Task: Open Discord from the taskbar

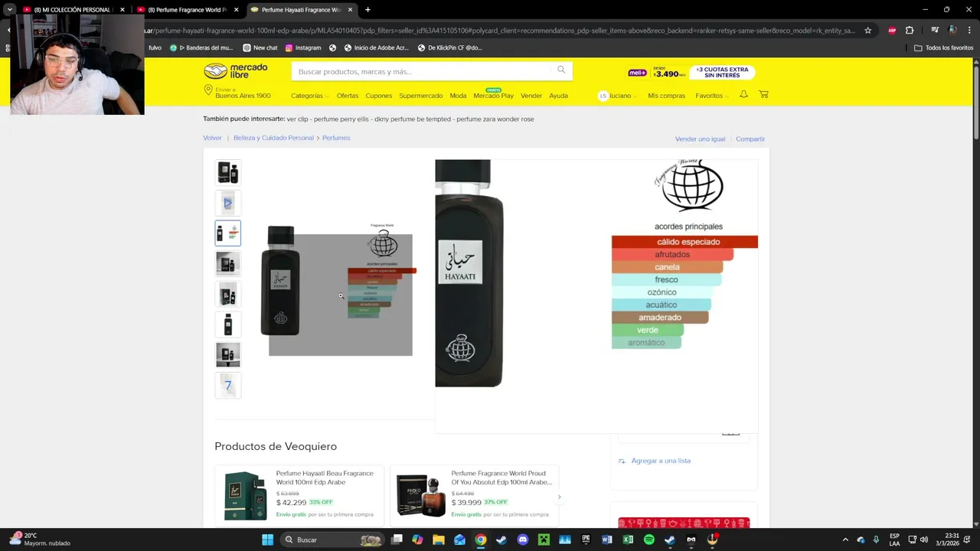Action: (523, 540)
